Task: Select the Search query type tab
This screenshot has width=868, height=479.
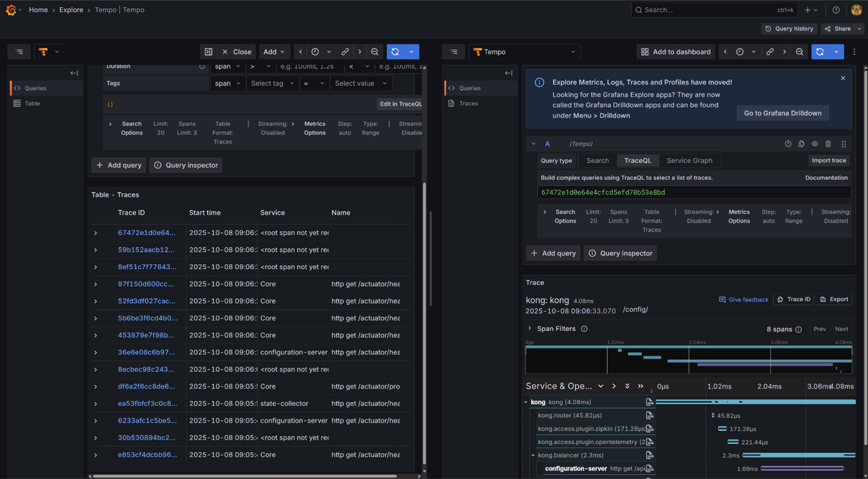Action: [597, 160]
